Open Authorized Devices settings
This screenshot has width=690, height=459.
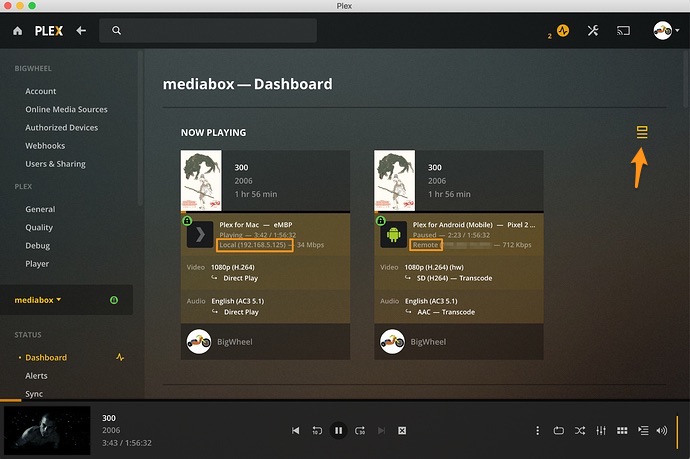click(62, 128)
